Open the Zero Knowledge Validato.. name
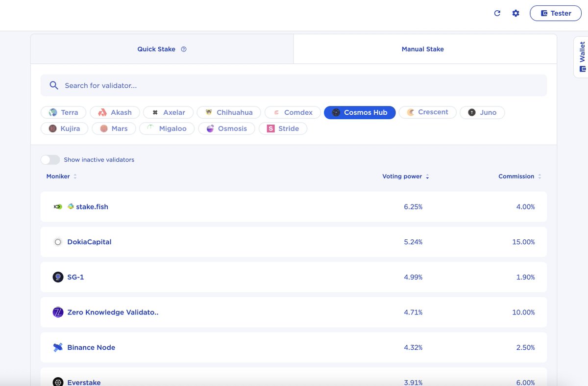588x386 pixels. coord(113,312)
